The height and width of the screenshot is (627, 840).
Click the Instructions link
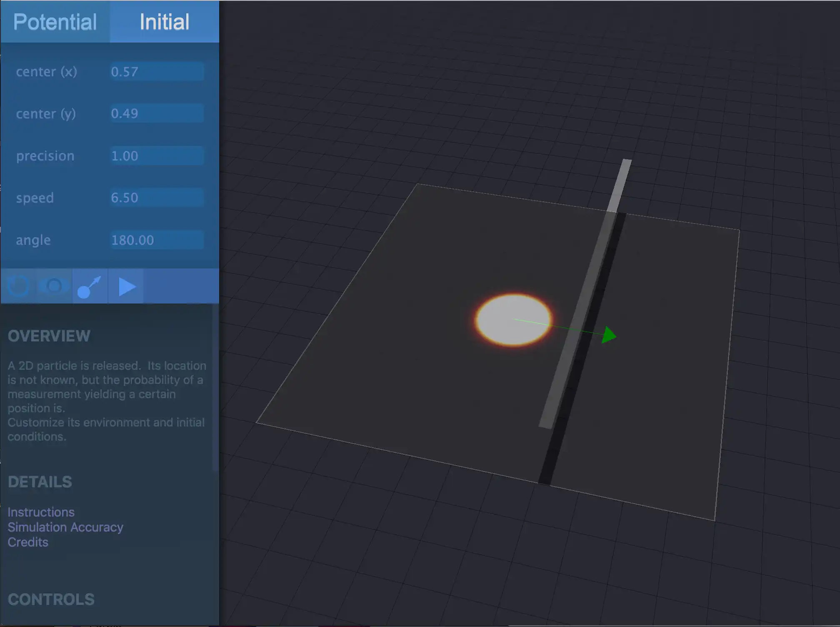click(x=41, y=512)
